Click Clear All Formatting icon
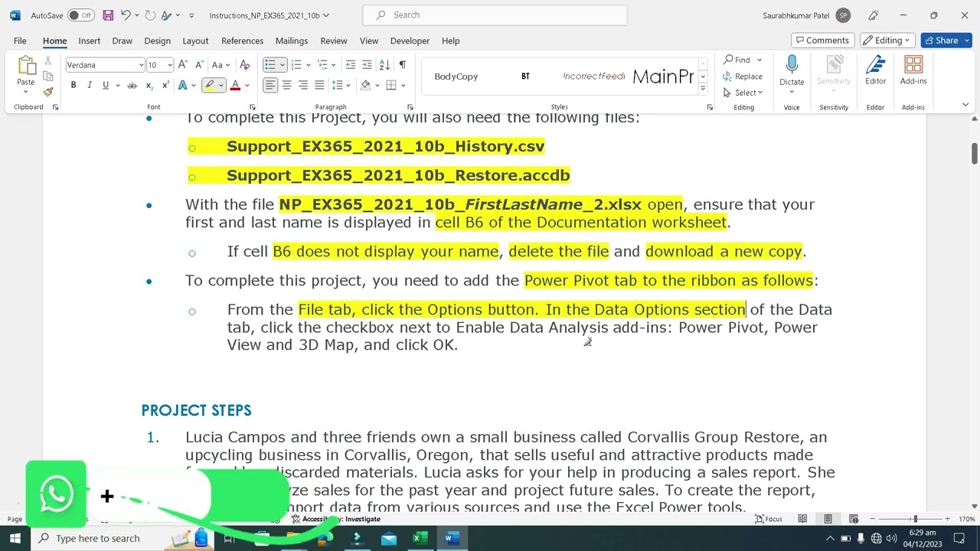This screenshot has height=551, width=980. point(245,65)
